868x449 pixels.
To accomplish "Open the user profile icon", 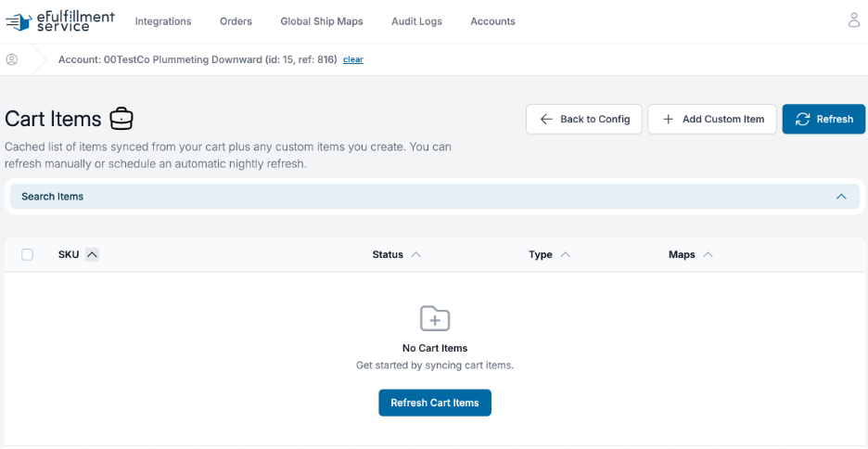I will click(x=854, y=20).
